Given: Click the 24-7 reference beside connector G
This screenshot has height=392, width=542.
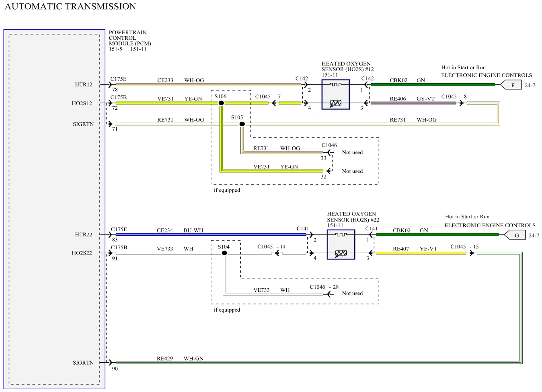Looking at the screenshot, I should click(x=534, y=236).
